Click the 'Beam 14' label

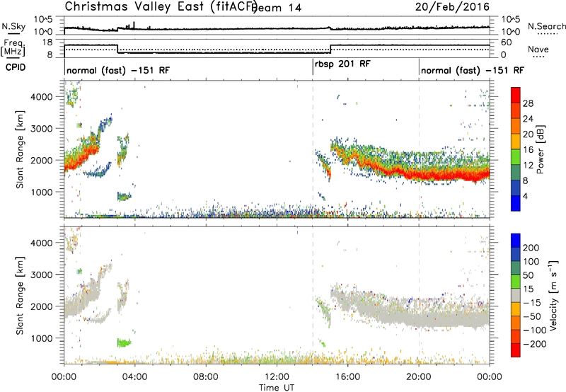click(277, 8)
